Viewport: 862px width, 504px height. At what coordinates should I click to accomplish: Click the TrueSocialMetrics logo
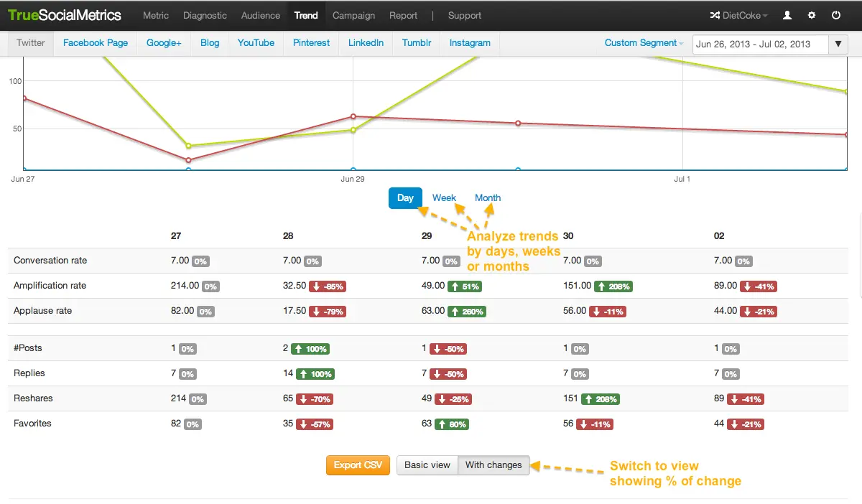tap(65, 15)
